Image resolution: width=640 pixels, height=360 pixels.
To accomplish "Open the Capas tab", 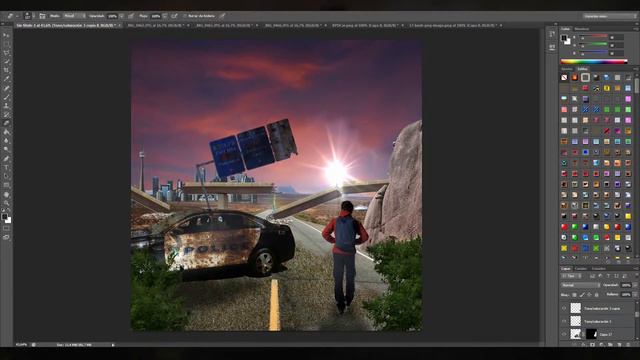I will click(x=565, y=269).
